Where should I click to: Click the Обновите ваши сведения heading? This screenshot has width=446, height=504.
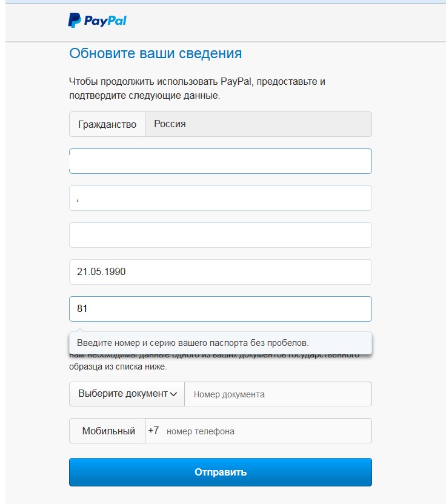pos(155,53)
